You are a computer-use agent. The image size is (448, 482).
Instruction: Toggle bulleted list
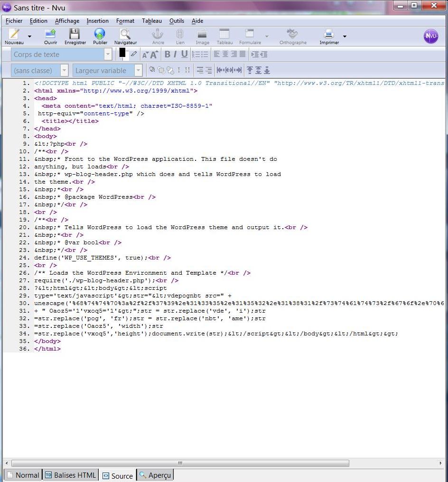point(204,55)
